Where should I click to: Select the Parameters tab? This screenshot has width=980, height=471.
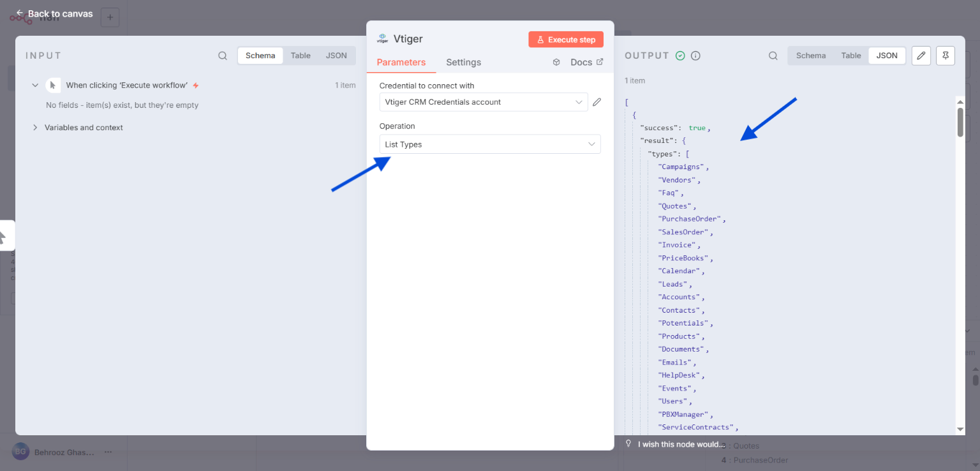tap(401, 63)
